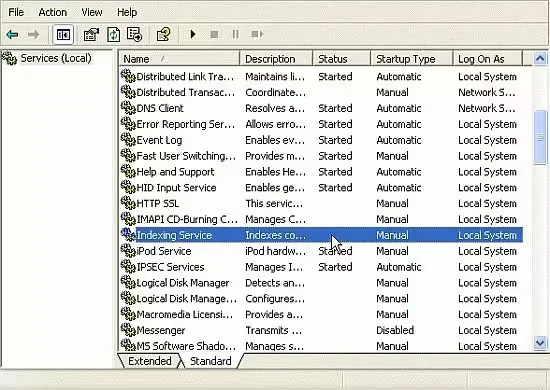Sort by the Name column header
Screen dimensions: 550x390
point(179,59)
